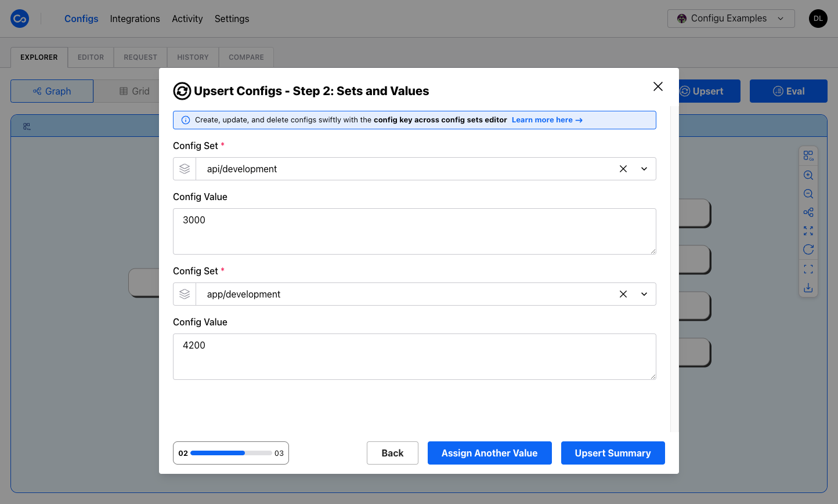Select the REQUEST tab
Image resolution: width=838 pixels, height=504 pixels.
[x=140, y=57]
